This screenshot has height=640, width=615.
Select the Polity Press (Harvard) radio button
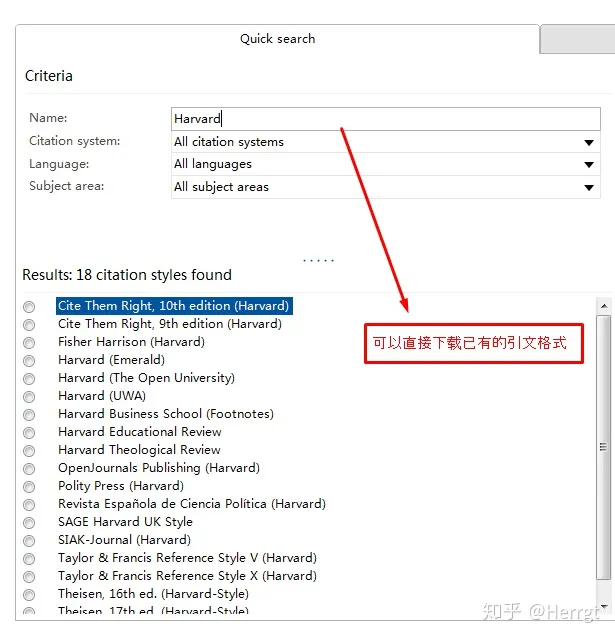tap(29, 487)
